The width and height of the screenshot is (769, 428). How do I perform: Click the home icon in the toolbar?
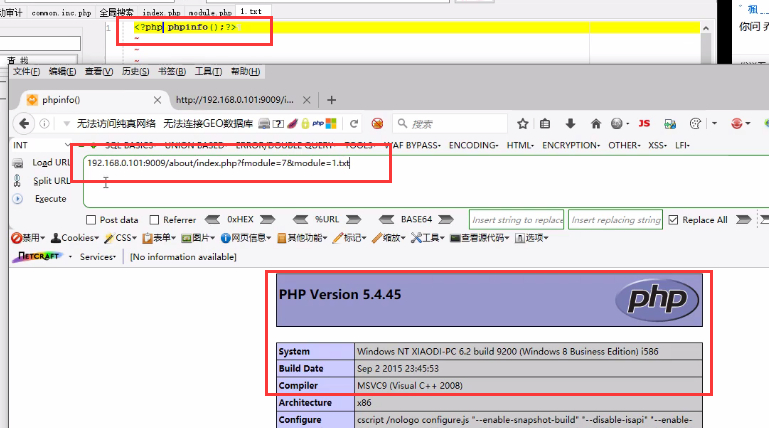click(x=595, y=124)
